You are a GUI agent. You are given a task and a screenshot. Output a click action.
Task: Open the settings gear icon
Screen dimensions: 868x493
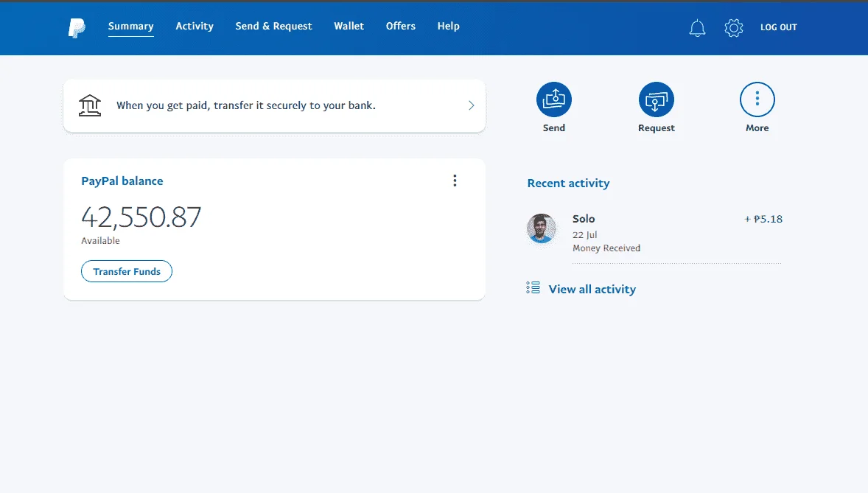(733, 28)
